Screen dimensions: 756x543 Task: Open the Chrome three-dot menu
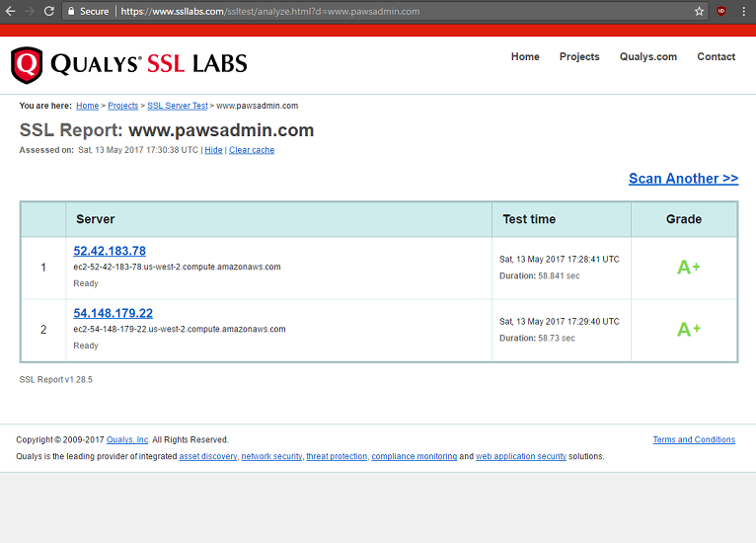pos(744,11)
